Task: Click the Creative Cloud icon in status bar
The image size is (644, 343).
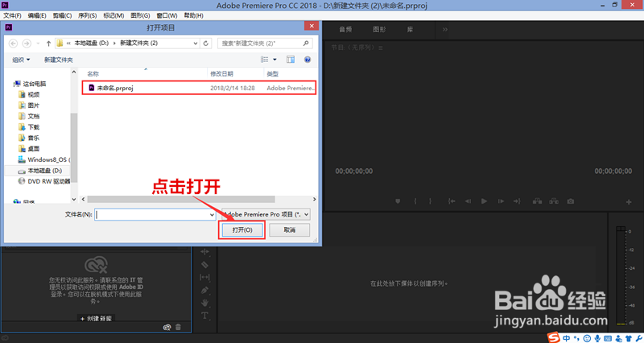Action: 5,338
